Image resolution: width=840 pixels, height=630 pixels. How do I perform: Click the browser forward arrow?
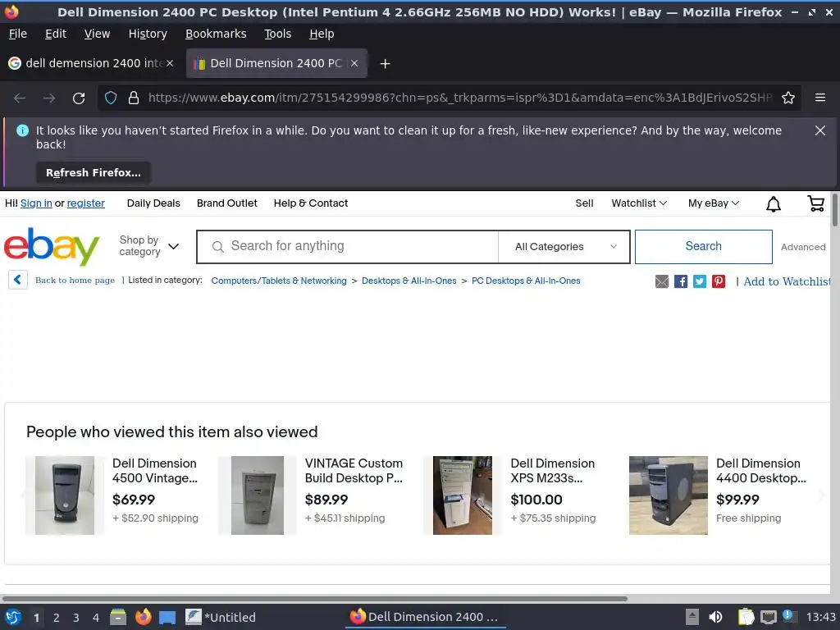[49, 98]
